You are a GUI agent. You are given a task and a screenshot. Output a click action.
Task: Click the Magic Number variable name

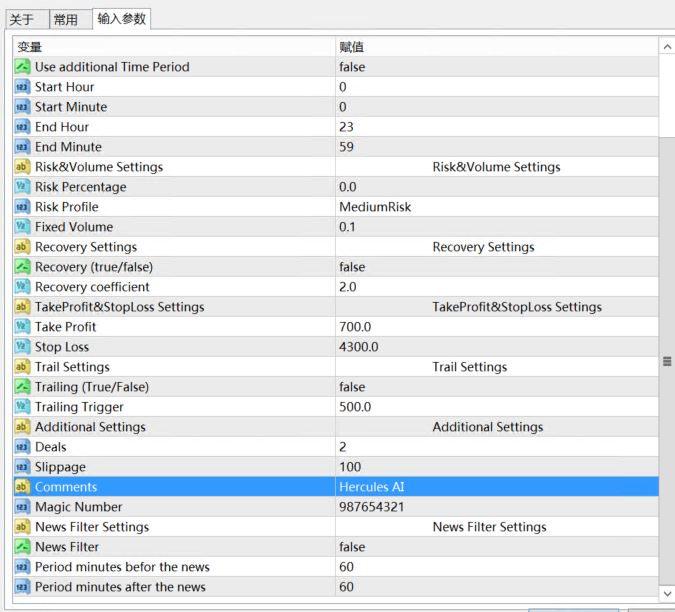(79, 507)
